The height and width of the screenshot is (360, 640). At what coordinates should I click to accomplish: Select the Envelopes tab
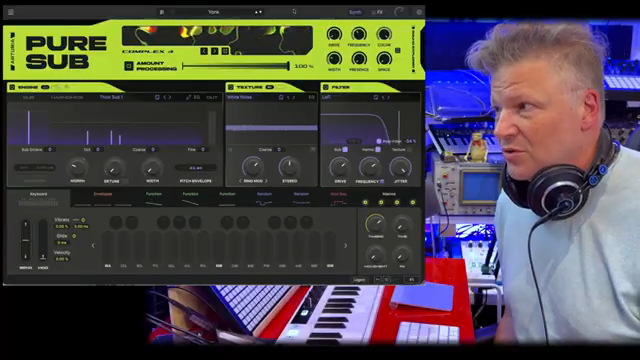(102, 198)
